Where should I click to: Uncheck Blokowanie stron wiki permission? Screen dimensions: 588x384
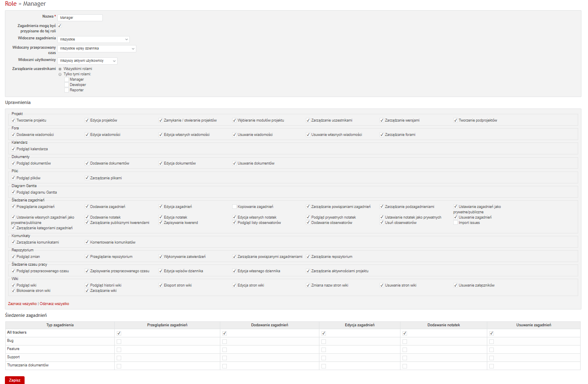[13, 291]
